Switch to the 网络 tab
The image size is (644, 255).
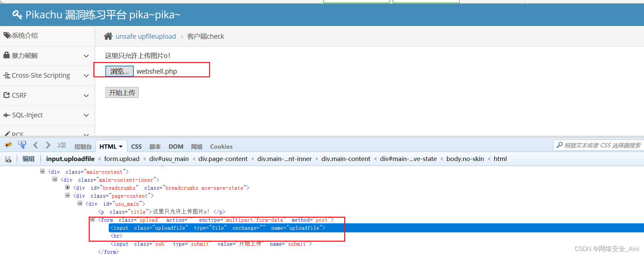197,147
